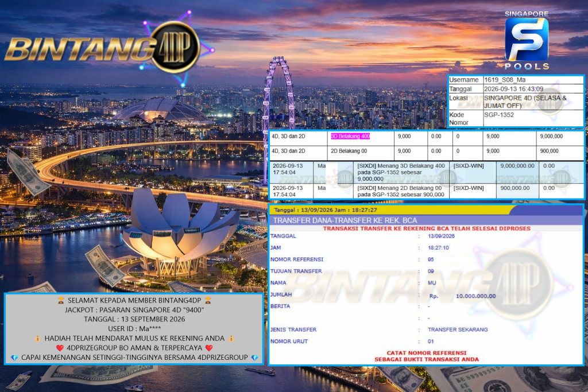This screenshot has width=588, height=392.
Task: Select transfer TANGGAL value 13/09/2026
Action: 441,236
